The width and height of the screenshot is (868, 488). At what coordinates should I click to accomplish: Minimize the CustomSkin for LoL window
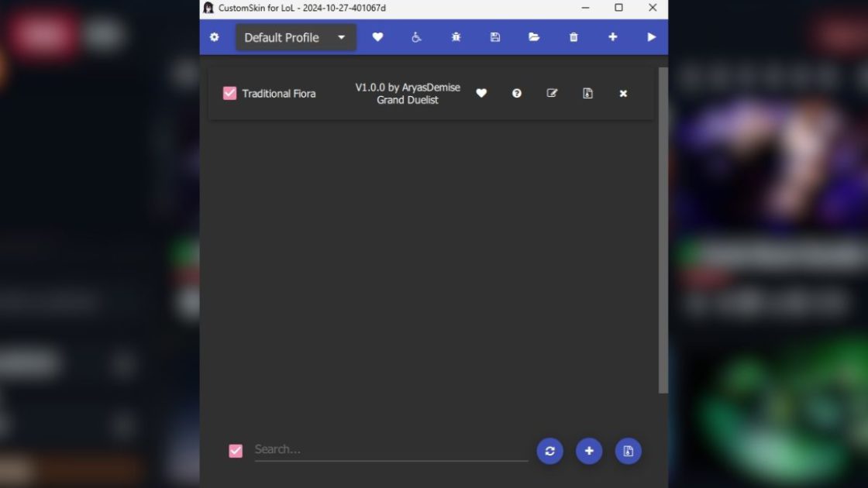coord(586,8)
